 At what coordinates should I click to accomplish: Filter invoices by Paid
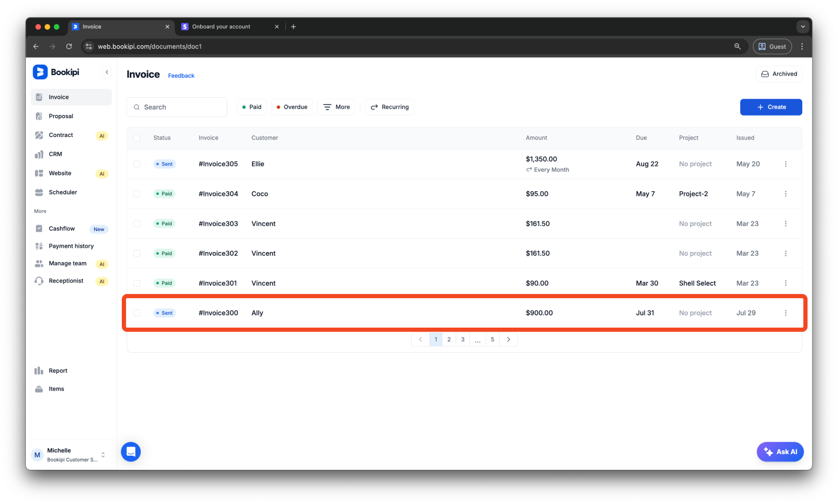point(252,107)
